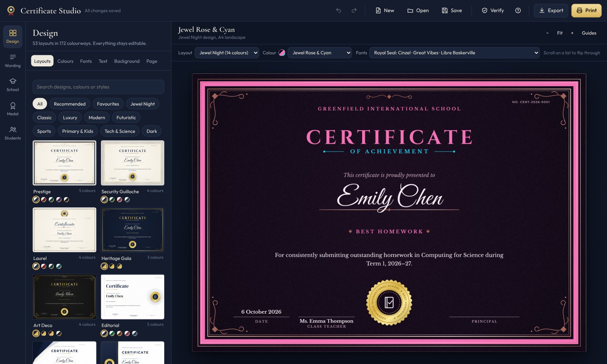Image resolution: width=607 pixels, height=364 pixels.
Task: Switch to the Layouts tab
Action: pyautogui.click(x=42, y=61)
